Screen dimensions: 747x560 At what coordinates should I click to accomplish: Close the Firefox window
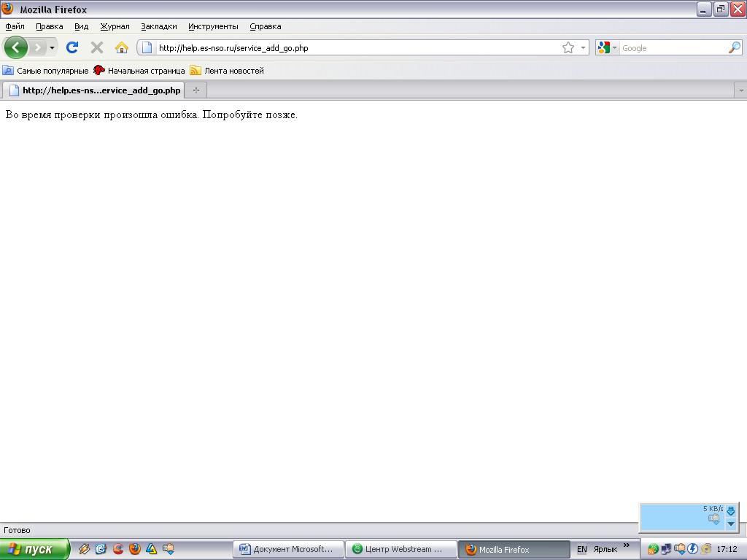[x=738, y=9]
